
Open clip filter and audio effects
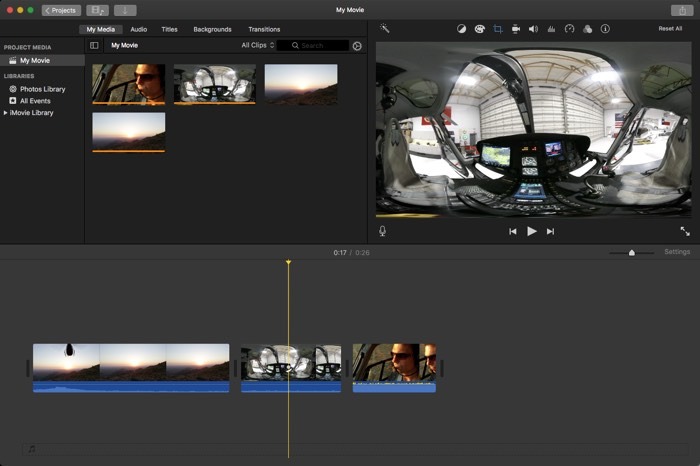(x=588, y=29)
